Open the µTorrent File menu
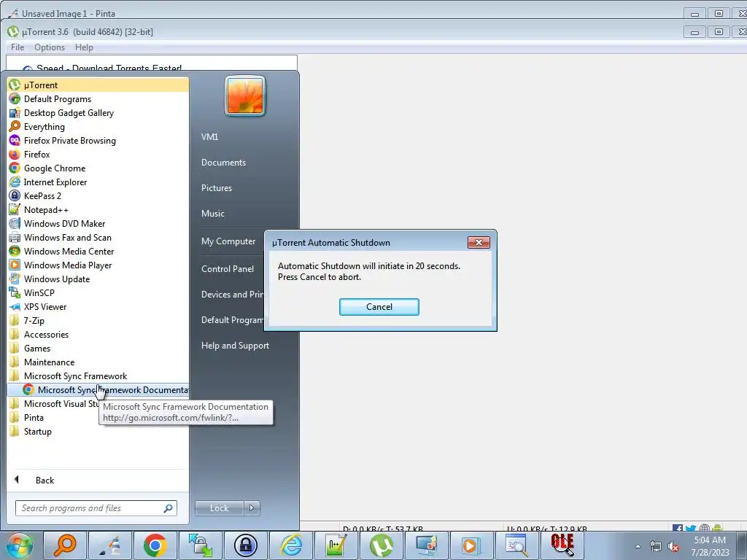 (18, 47)
